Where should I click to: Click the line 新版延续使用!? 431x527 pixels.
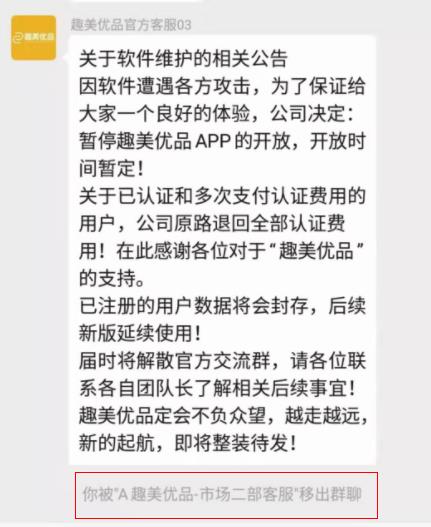[x=140, y=333]
